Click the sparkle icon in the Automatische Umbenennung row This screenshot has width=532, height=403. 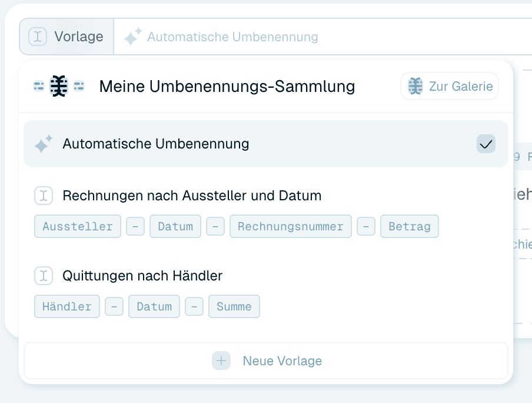44,144
